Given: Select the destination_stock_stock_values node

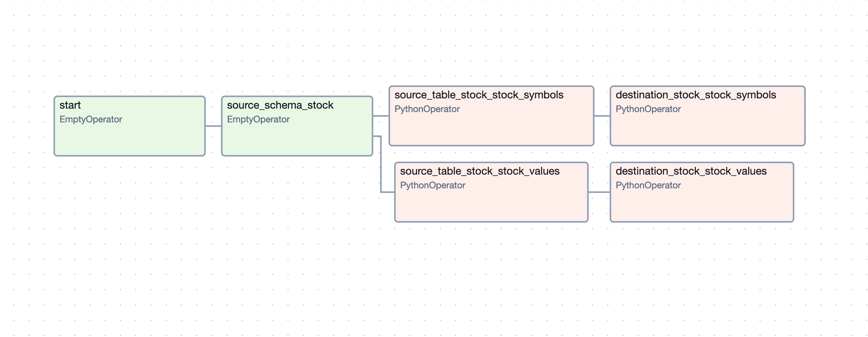Looking at the screenshot, I should [x=702, y=192].
